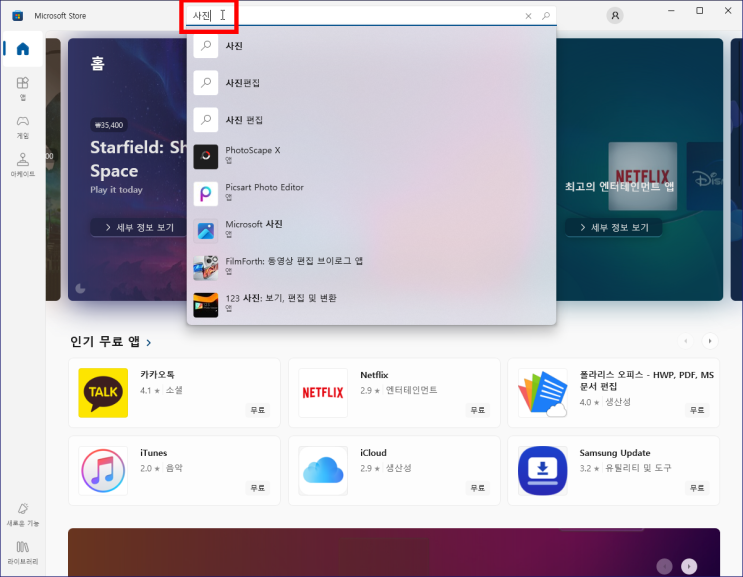Open the Home section in the sidebar
This screenshot has height=577, width=743.
click(x=23, y=49)
